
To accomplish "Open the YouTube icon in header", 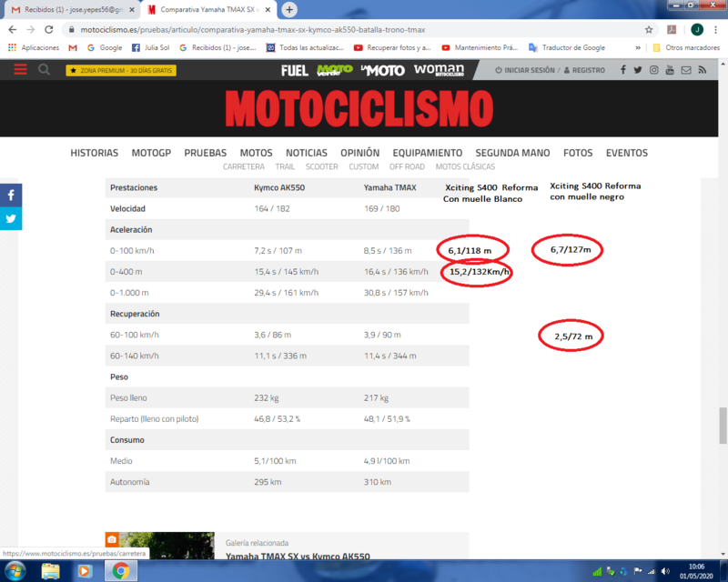I will (x=670, y=70).
